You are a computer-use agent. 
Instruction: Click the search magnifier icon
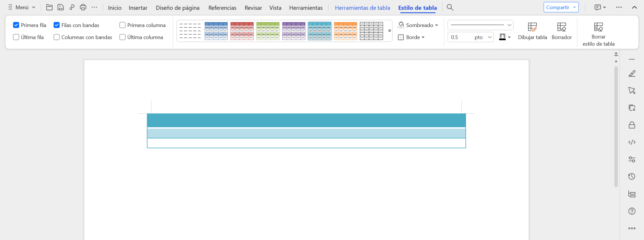(450, 7)
